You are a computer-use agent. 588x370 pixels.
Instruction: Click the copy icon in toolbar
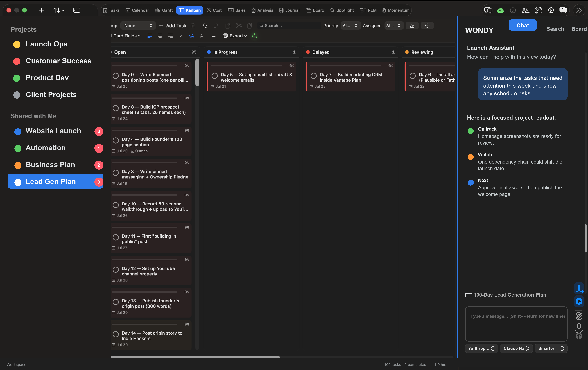[x=228, y=26]
